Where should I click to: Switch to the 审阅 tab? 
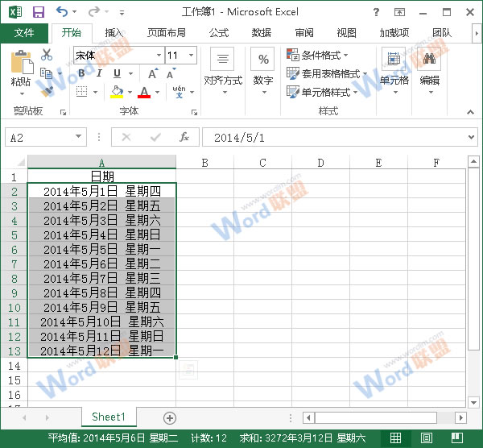click(304, 33)
